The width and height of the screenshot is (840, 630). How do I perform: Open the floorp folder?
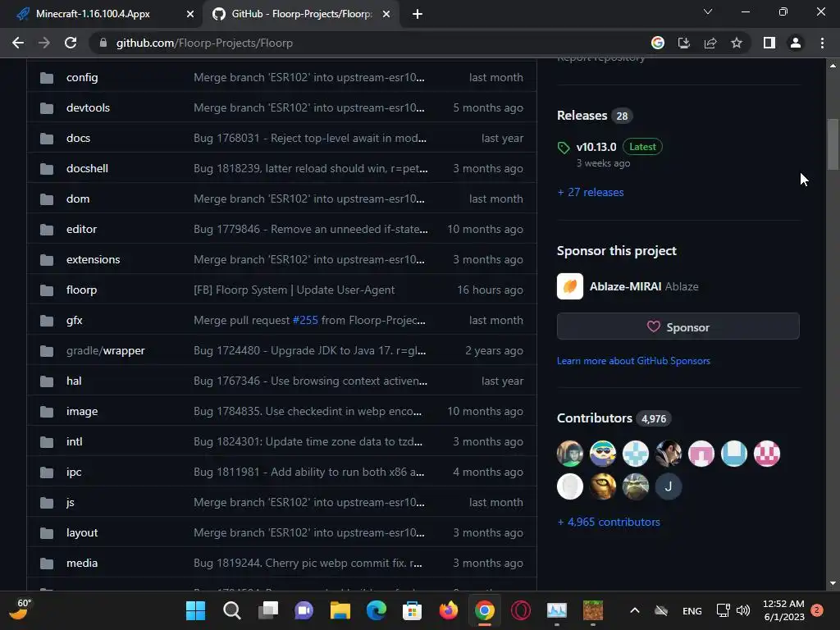coord(81,290)
